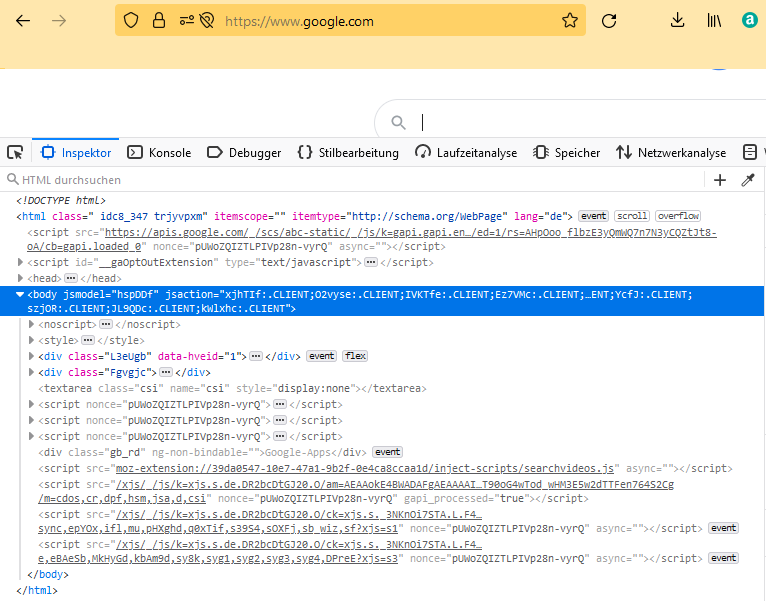766x601 pixels.
Task: Activate the element picker tool
Action: pos(15,152)
